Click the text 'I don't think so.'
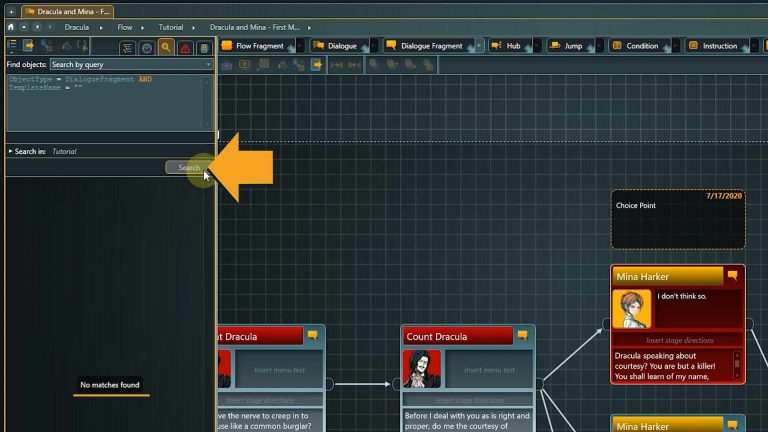 click(682, 296)
